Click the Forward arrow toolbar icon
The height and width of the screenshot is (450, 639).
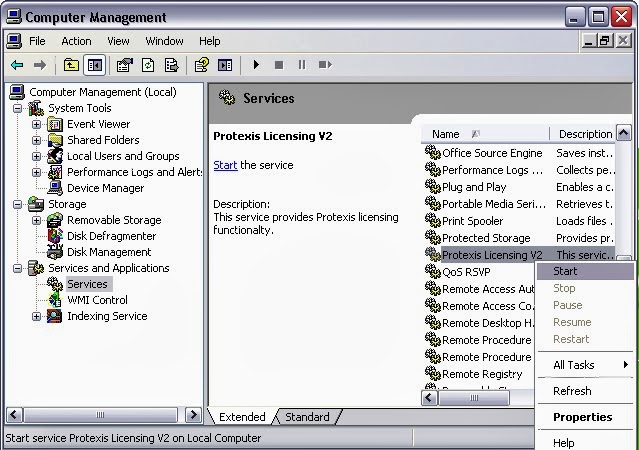[40, 65]
